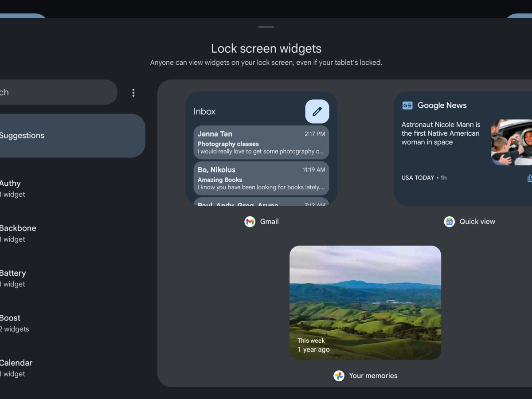Select the Suggestions category
The height and width of the screenshot is (399, 532).
(x=66, y=136)
